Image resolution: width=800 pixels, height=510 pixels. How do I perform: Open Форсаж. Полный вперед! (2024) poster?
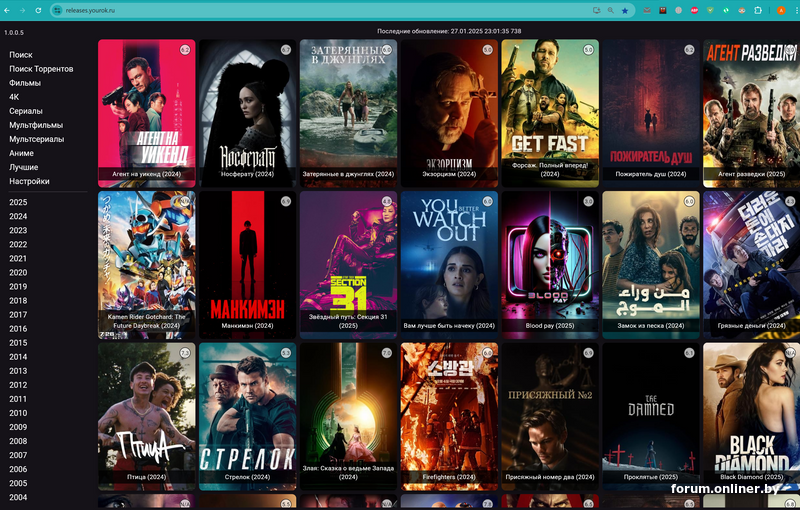[x=550, y=113]
